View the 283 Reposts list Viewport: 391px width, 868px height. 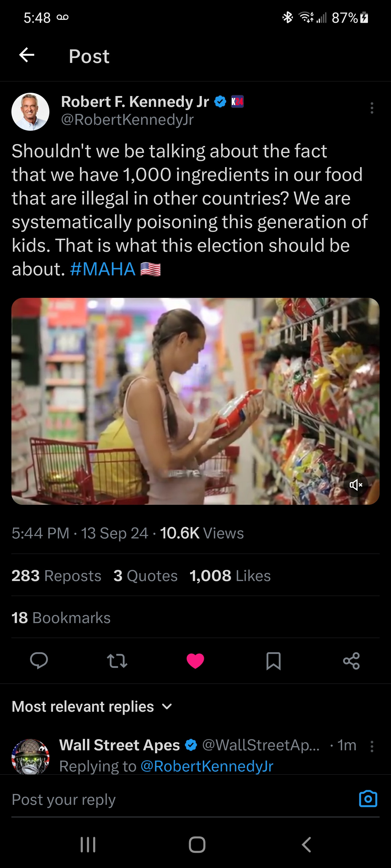coord(56,576)
